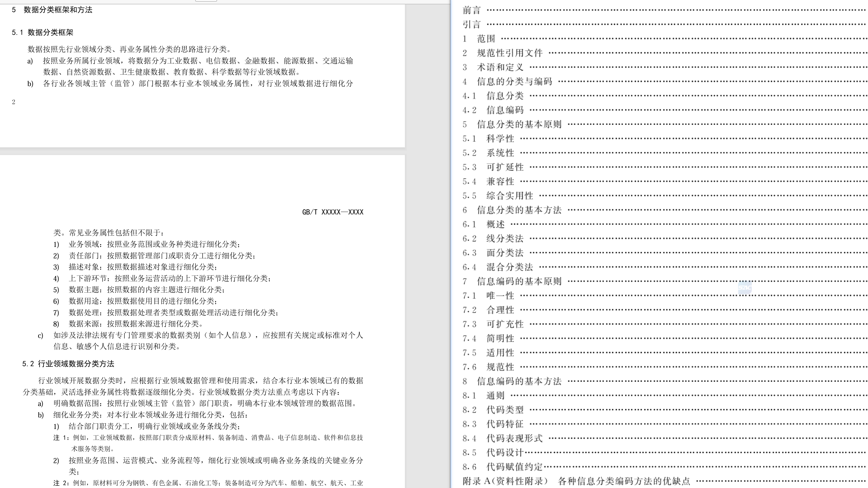This screenshot has height=488, width=868.
Task: Click the 5.1 数据分类框架 heading
Action: (42, 32)
